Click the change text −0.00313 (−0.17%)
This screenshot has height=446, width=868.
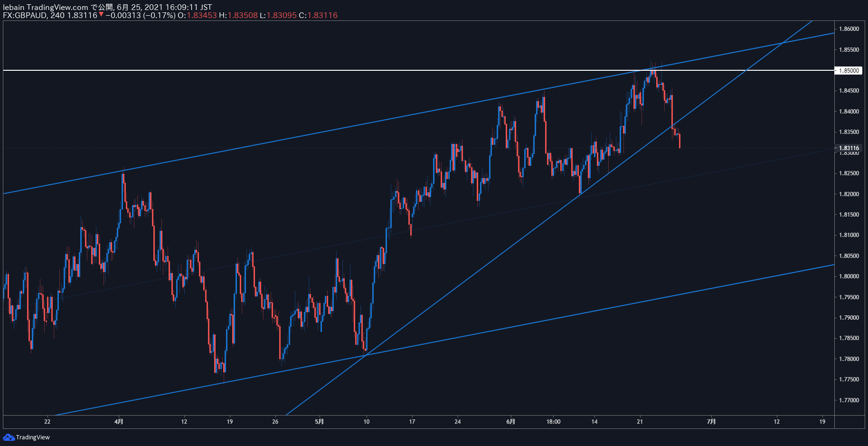pyautogui.click(x=141, y=15)
